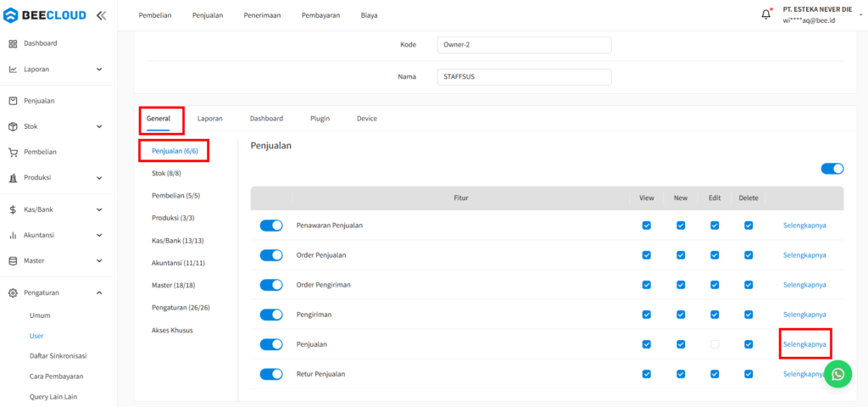This screenshot has height=407, width=868.
Task: Switch to the Plugin tab
Action: [x=320, y=119]
